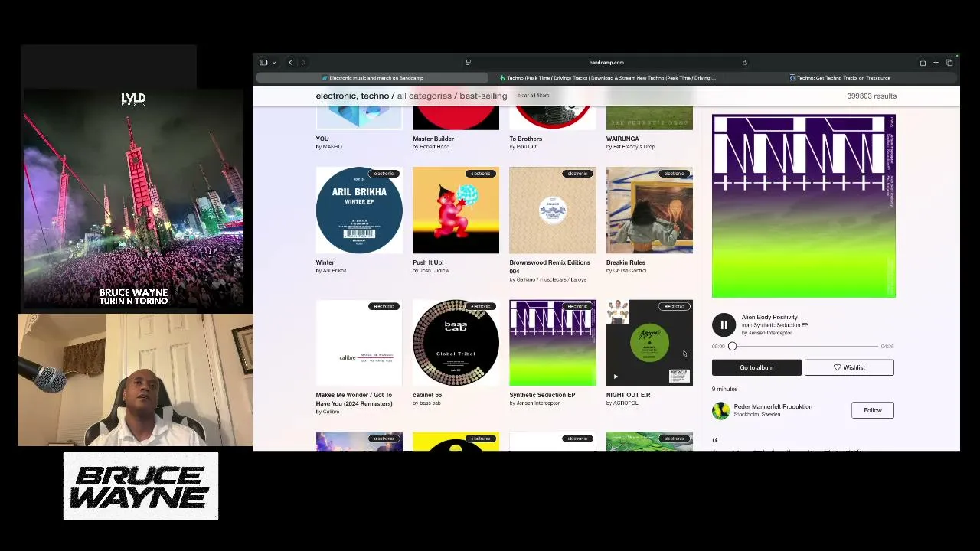This screenshot has height=551, width=980.
Task: Click the electronic tag on Push It Up! cover
Action: pyautogui.click(x=480, y=174)
